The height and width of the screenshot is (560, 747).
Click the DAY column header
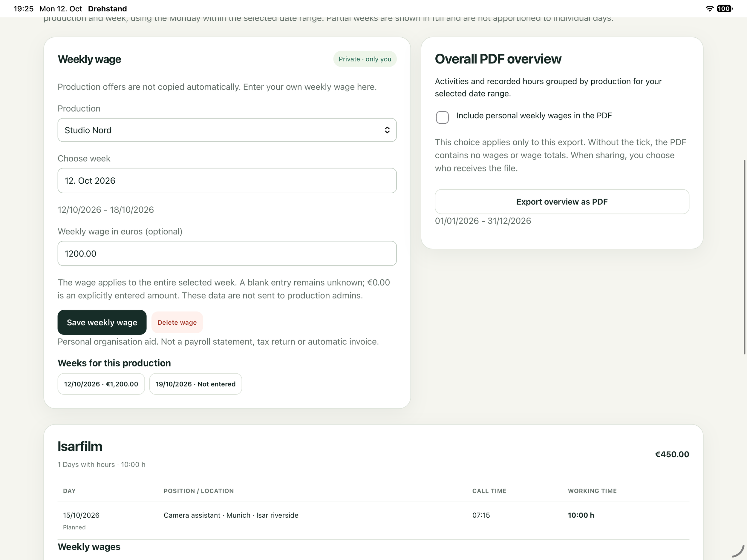(69, 491)
